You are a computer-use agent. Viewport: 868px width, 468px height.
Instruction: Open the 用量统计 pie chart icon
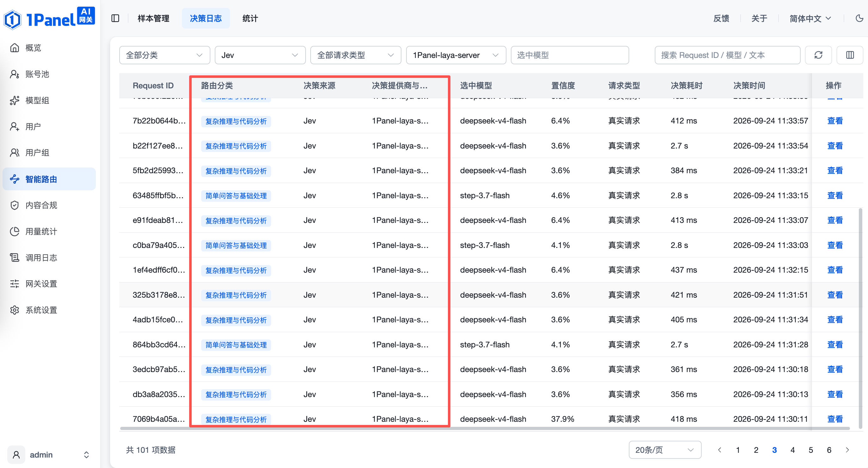click(x=15, y=231)
